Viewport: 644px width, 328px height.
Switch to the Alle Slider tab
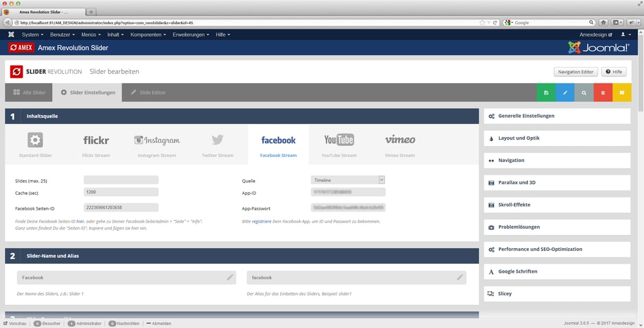click(29, 93)
